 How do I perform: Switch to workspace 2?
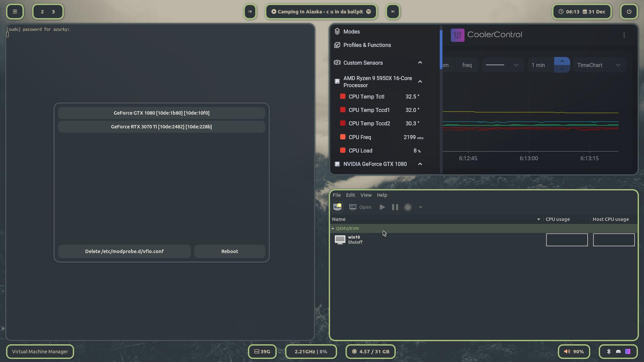point(42,12)
